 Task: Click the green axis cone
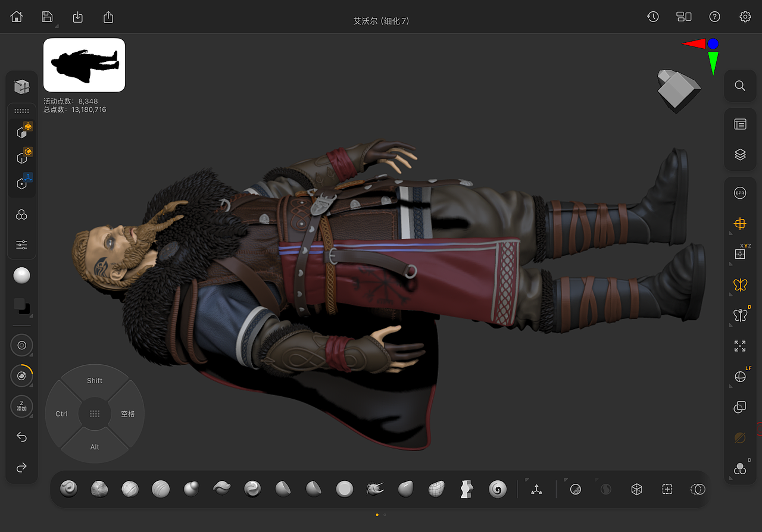point(713,62)
